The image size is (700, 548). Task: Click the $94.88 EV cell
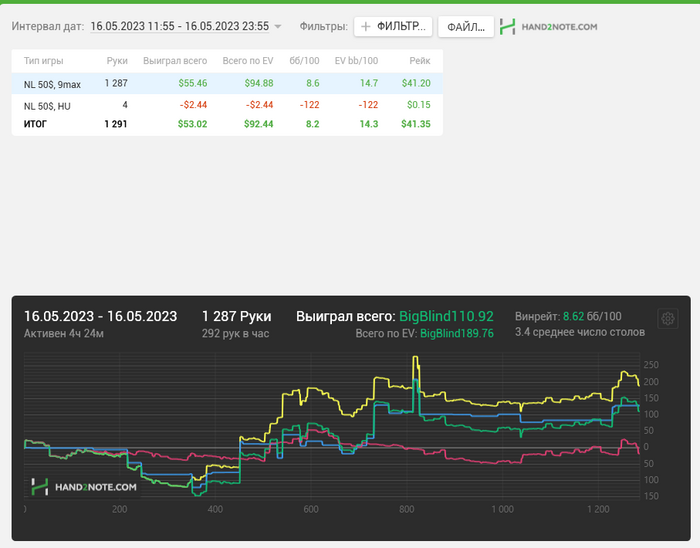(259, 83)
